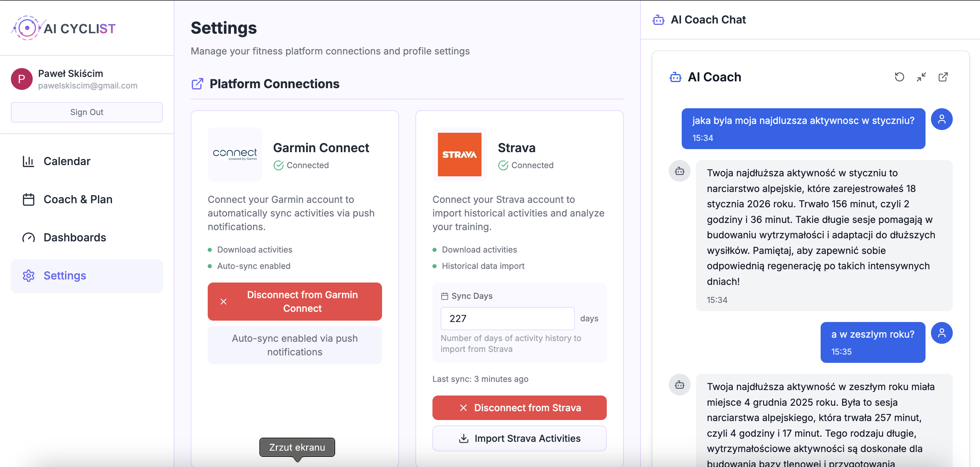Click the AI Cyclist logo icon

[27, 28]
